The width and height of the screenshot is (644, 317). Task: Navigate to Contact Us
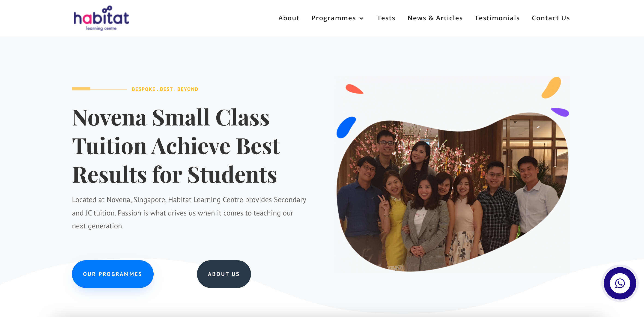551,18
